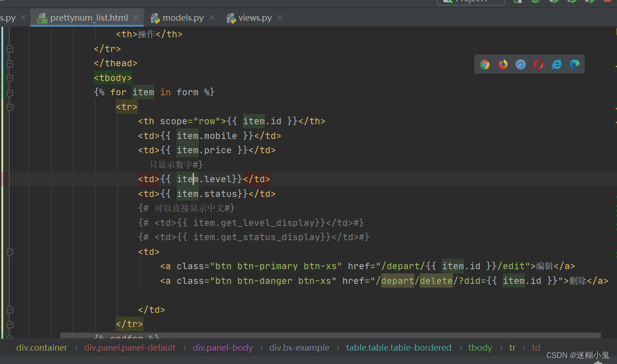Click item.id in th scope row line
This screenshot has width=617, height=364.
(262, 121)
